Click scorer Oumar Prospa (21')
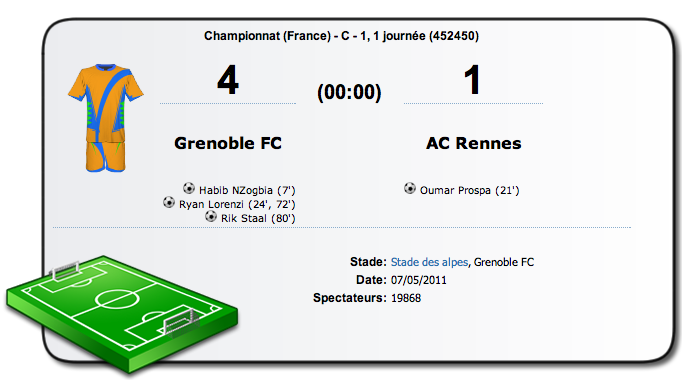688x380 pixels. (469, 190)
